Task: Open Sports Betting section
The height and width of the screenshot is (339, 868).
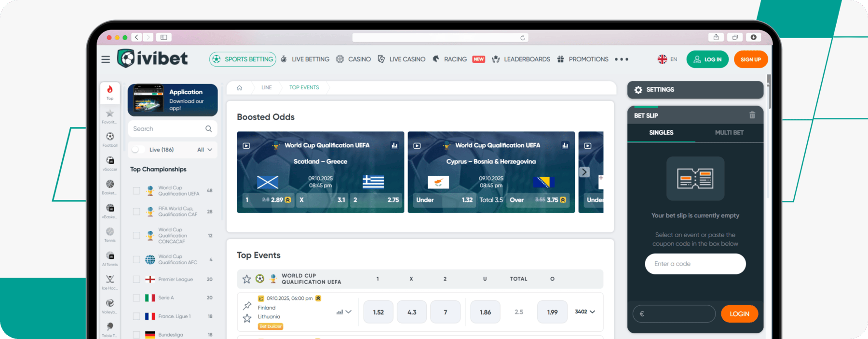Action: pyautogui.click(x=243, y=59)
